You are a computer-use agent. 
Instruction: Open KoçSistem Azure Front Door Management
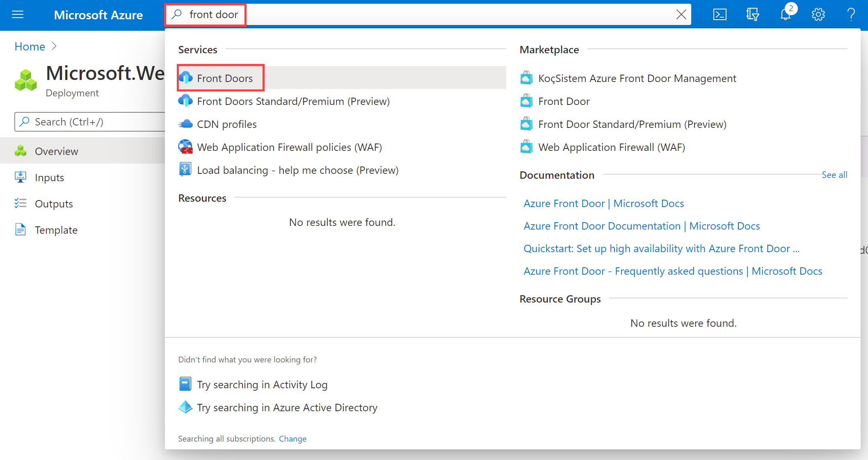click(637, 78)
